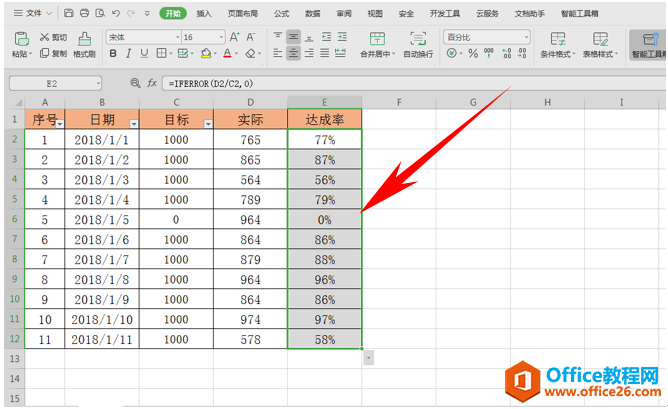Switch to the 插入 ribbon tab

[x=204, y=14]
